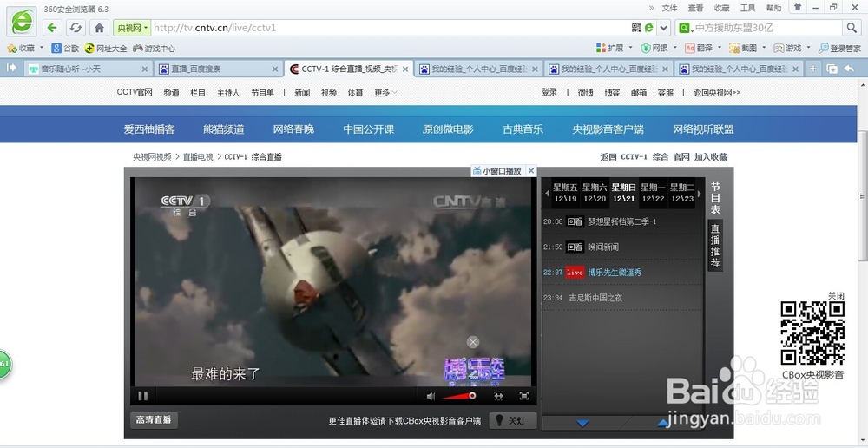Click the magnifier search button
The image size is (868, 448).
click(x=851, y=28)
